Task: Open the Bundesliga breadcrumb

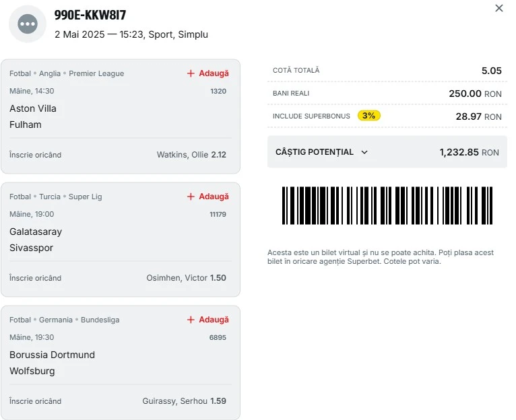Action: click(100, 320)
